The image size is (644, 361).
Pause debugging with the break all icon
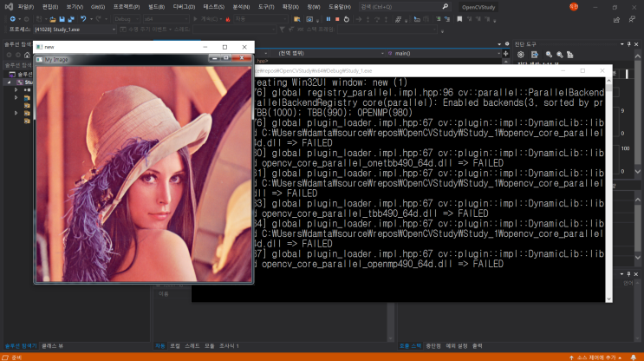click(x=329, y=19)
